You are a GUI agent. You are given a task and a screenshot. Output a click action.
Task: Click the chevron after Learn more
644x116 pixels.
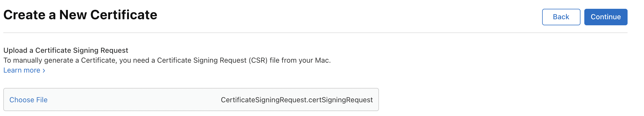(x=44, y=71)
